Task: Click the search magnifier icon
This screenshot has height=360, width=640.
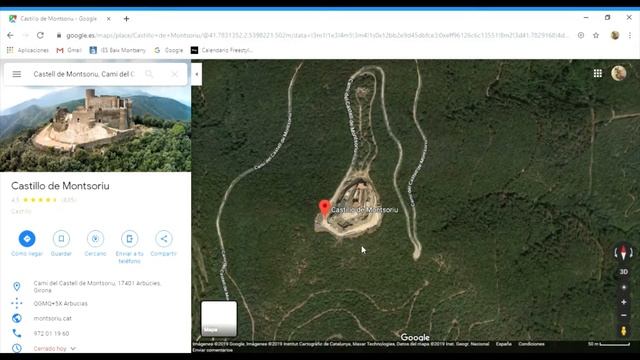Action: point(149,74)
